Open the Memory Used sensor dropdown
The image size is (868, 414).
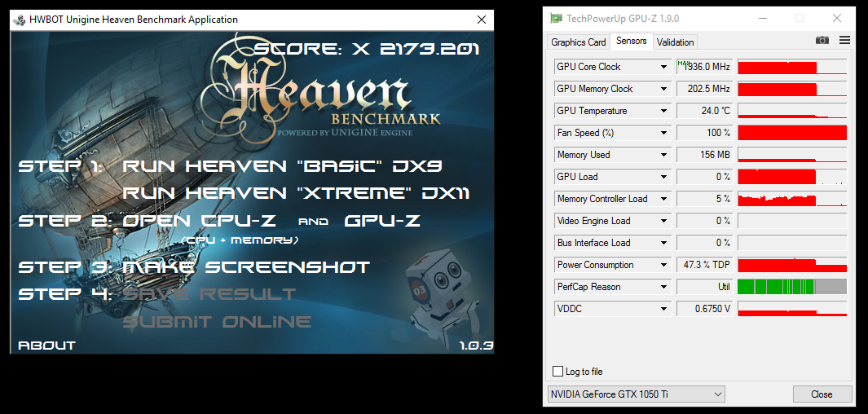pyautogui.click(x=663, y=155)
